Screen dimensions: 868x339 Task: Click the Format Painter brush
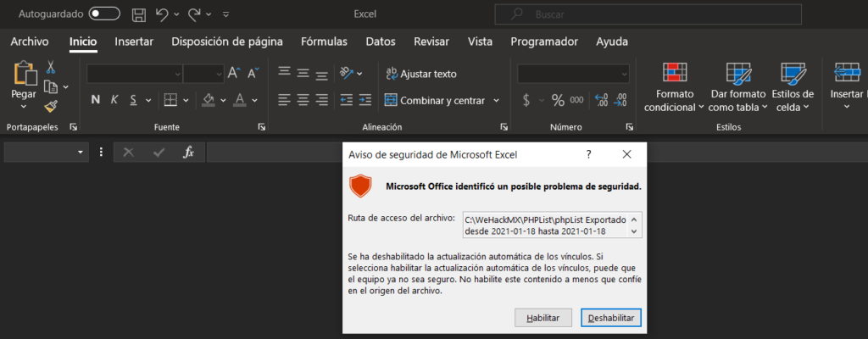(x=51, y=106)
